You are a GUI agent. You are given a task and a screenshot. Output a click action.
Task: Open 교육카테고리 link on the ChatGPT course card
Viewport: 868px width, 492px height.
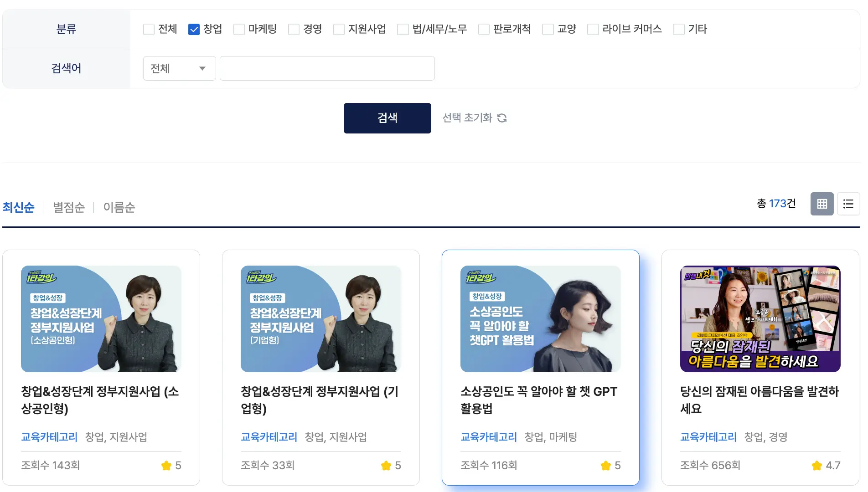(x=488, y=437)
